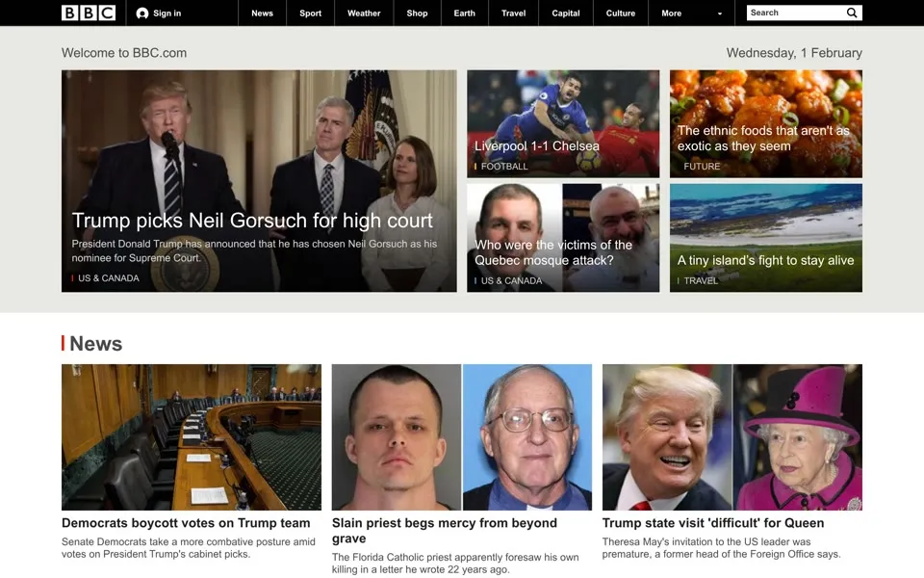This screenshot has height=578, width=924.
Task: Click the slain priest story thumbnail
Action: point(462,437)
